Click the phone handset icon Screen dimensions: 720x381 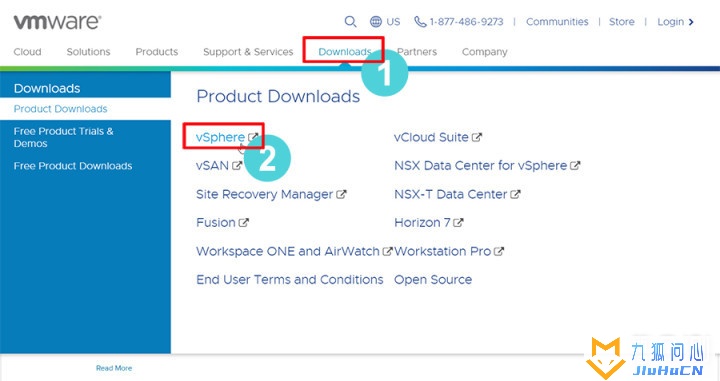pyautogui.click(x=420, y=22)
